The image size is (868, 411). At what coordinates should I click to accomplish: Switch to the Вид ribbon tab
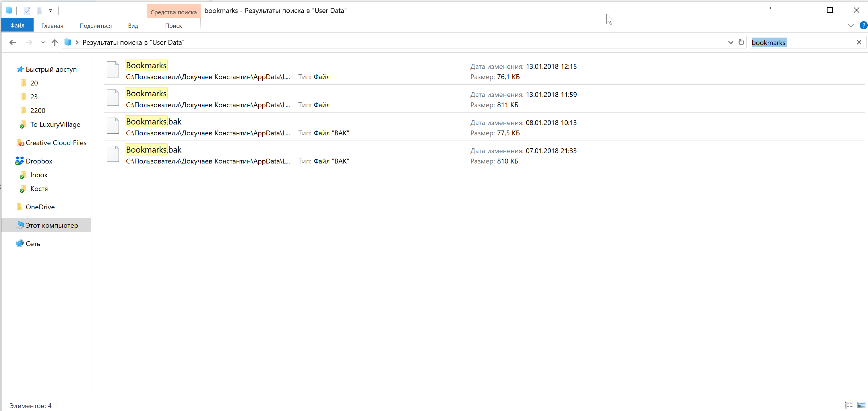(x=133, y=26)
